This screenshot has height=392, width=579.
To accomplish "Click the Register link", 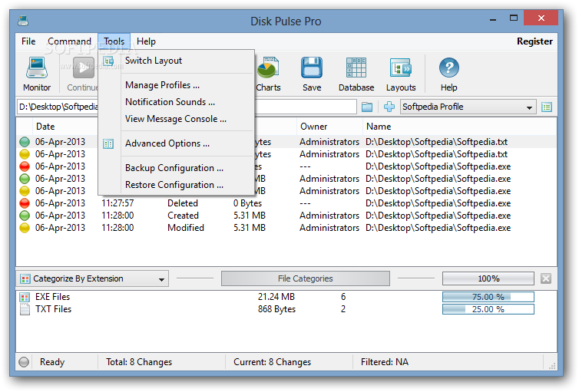I will 534,41.
